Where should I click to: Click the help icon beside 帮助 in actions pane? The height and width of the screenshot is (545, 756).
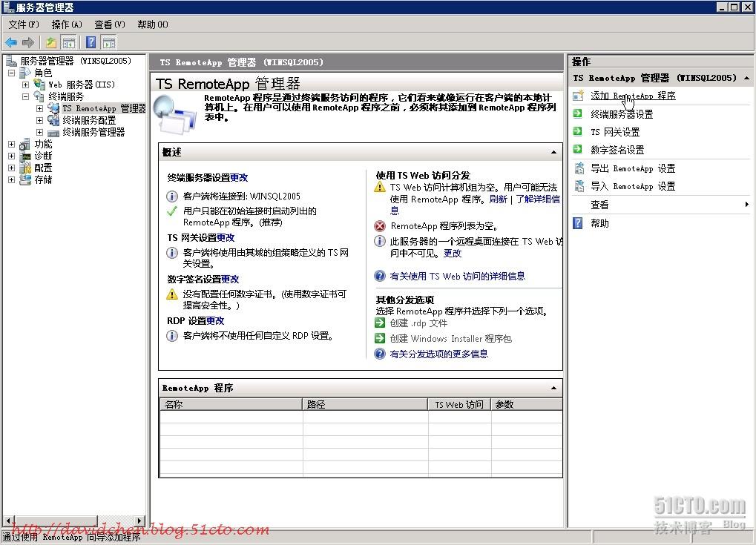(x=578, y=223)
